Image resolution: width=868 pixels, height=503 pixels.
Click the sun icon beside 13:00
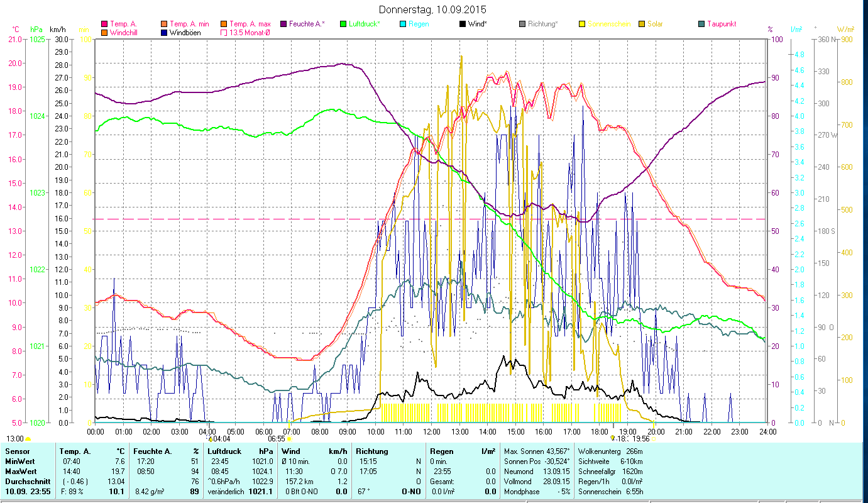[28, 439]
